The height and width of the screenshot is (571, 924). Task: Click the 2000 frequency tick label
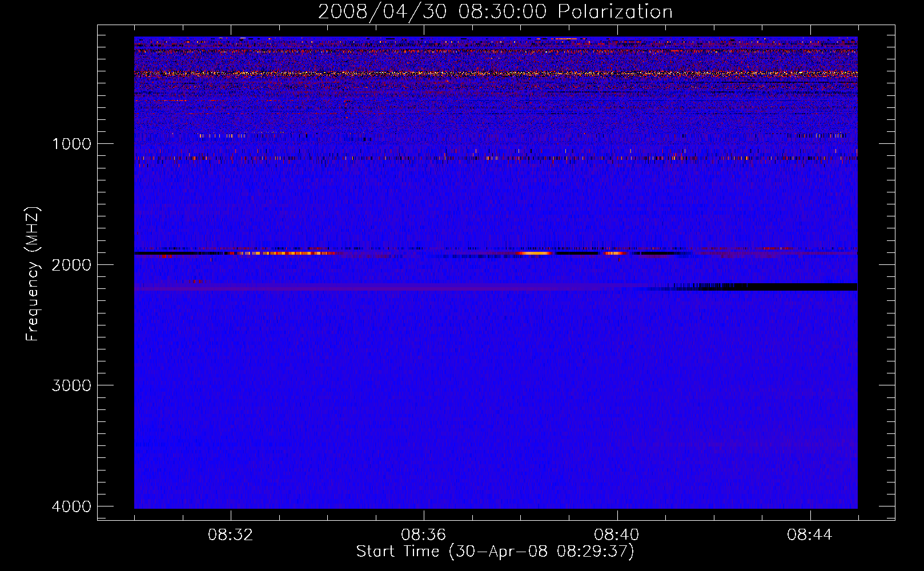[x=71, y=265]
